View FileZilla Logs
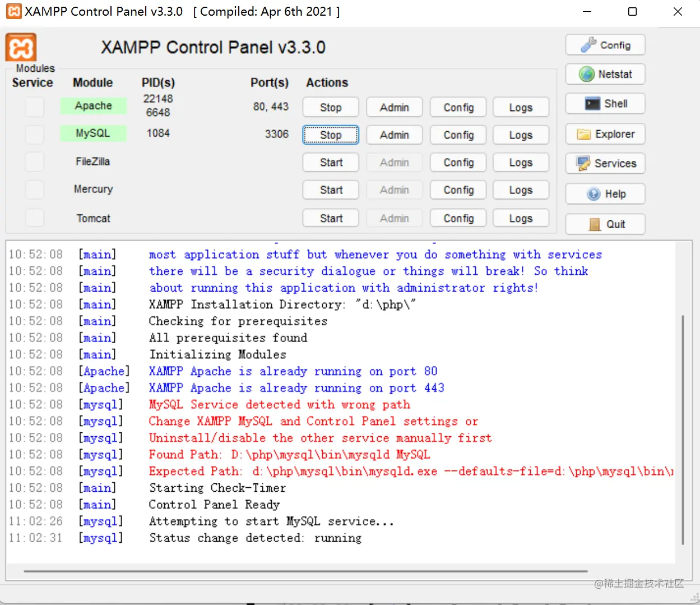The height and width of the screenshot is (605, 700). 521,163
